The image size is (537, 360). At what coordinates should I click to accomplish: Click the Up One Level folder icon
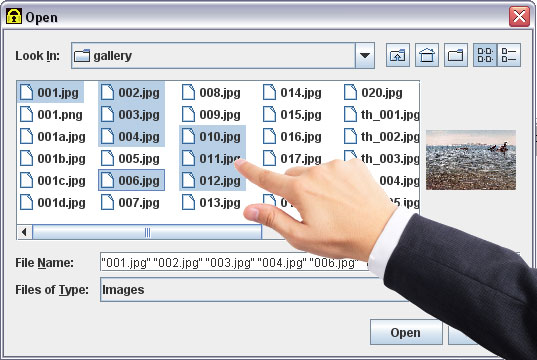(x=398, y=55)
